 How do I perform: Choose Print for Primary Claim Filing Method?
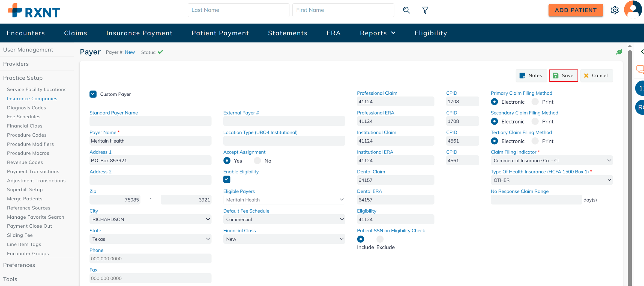click(x=535, y=102)
